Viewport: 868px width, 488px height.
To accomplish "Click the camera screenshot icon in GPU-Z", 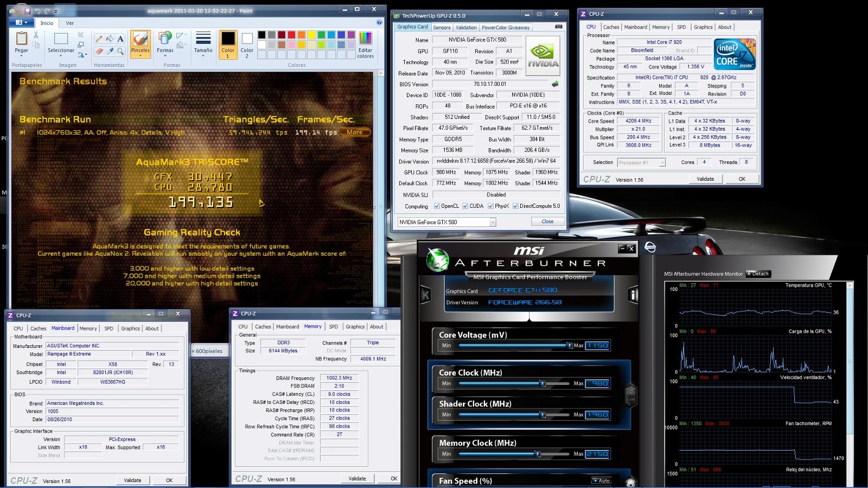I will click(559, 27).
